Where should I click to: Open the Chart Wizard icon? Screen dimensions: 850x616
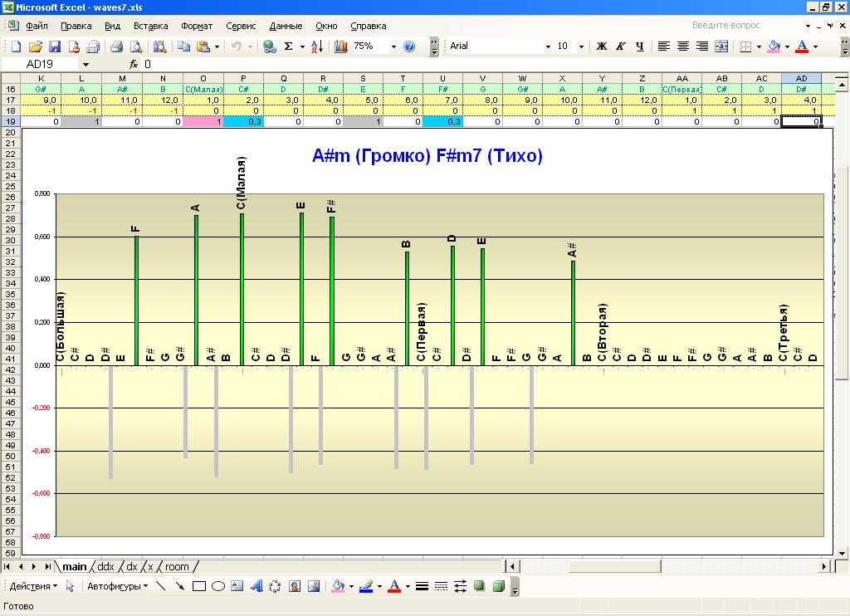pyautogui.click(x=340, y=46)
